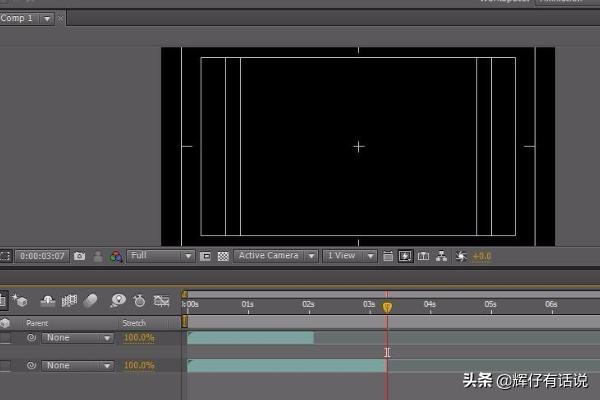600x400 pixels.
Task: Click the region of interest icon
Action: (x=205, y=256)
